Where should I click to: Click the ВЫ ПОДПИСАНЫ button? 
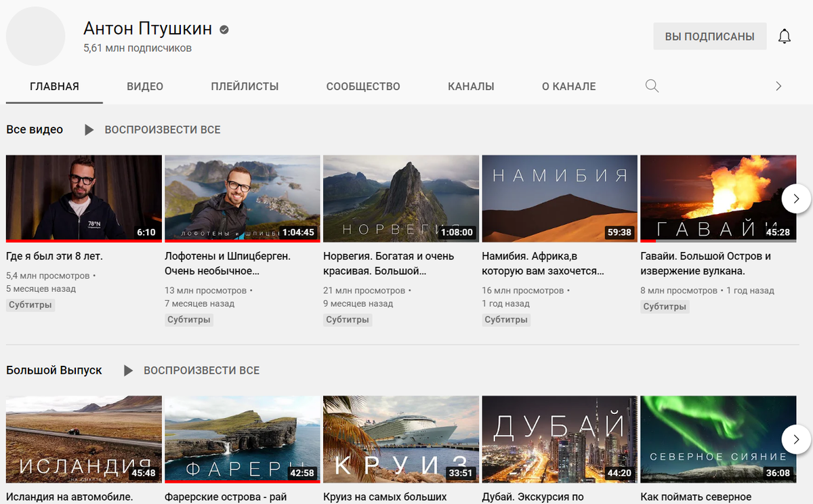click(x=709, y=36)
